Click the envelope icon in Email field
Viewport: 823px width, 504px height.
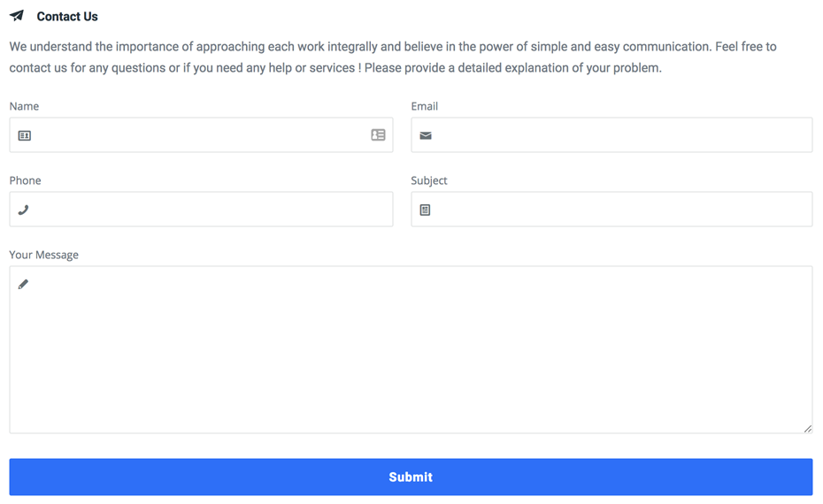click(x=426, y=136)
